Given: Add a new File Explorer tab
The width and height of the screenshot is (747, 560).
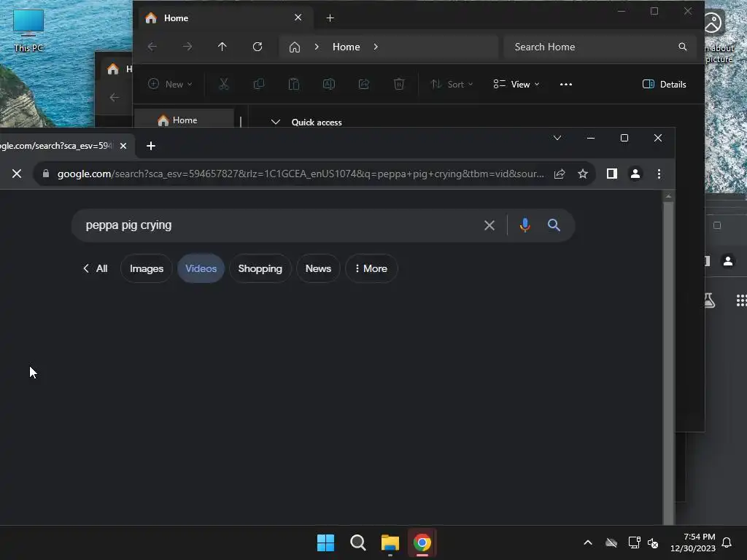Looking at the screenshot, I should point(330,18).
